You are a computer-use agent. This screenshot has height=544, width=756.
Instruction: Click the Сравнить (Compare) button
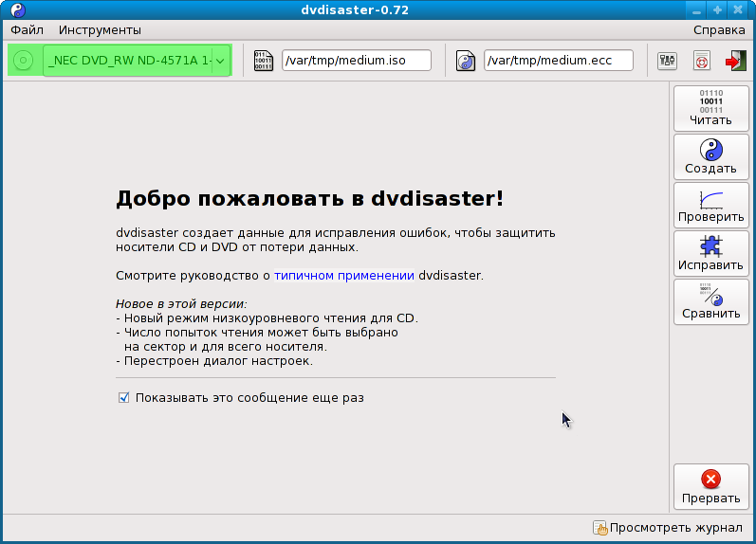pyautogui.click(x=710, y=301)
